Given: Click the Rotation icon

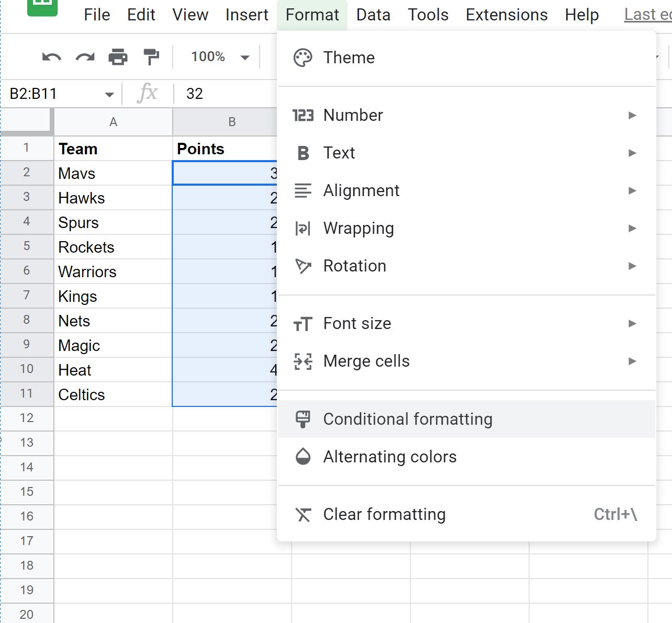Looking at the screenshot, I should pos(303,266).
